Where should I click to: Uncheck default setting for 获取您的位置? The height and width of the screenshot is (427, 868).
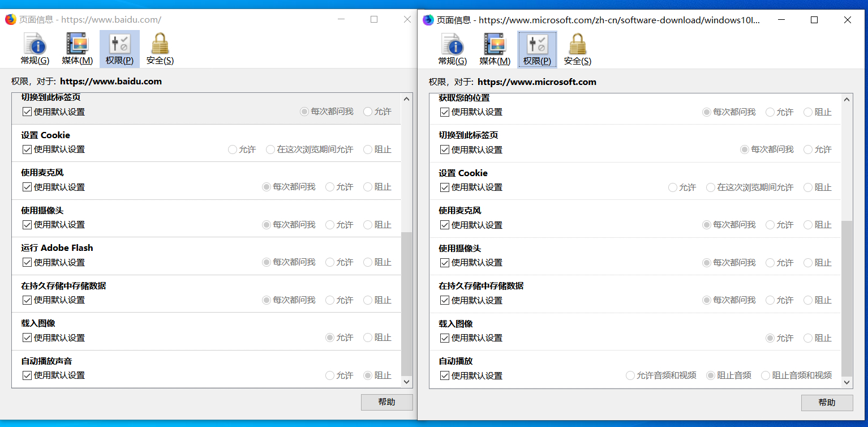[x=444, y=112]
